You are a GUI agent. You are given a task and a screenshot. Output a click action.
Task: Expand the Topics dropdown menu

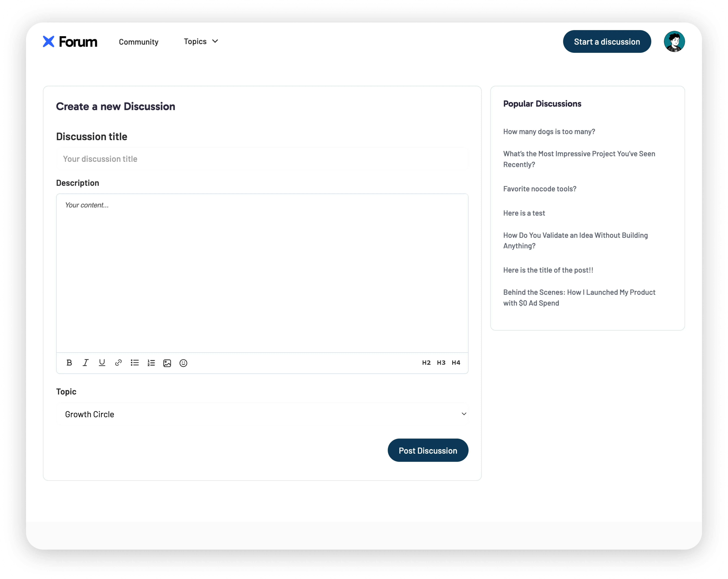point(201,41)
